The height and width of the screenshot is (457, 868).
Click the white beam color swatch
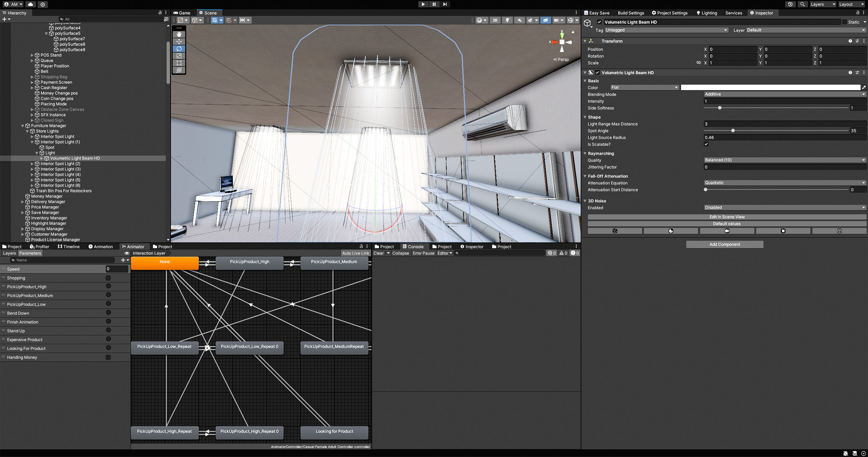(x=770, y=87)
